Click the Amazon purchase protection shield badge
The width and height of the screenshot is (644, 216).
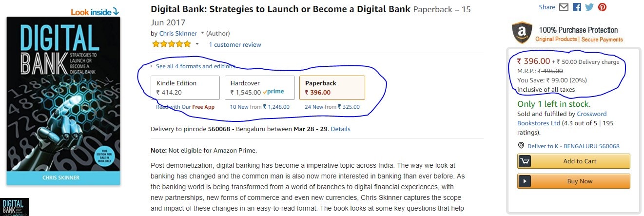(x=522, y=33)
